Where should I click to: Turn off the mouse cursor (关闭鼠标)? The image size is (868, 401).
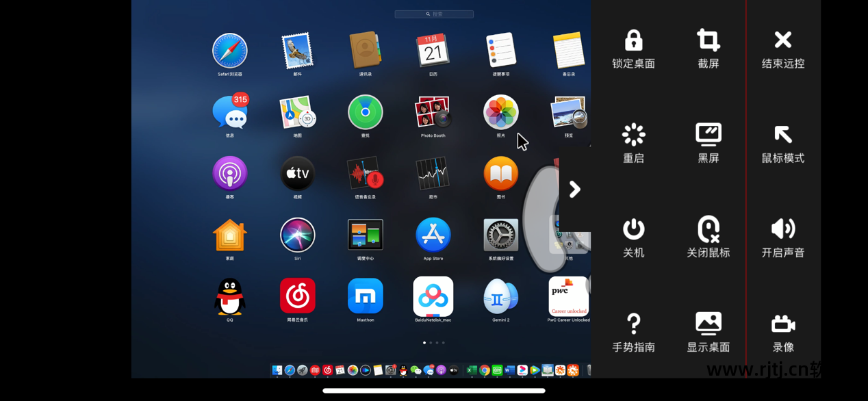[x=709, y=238]
